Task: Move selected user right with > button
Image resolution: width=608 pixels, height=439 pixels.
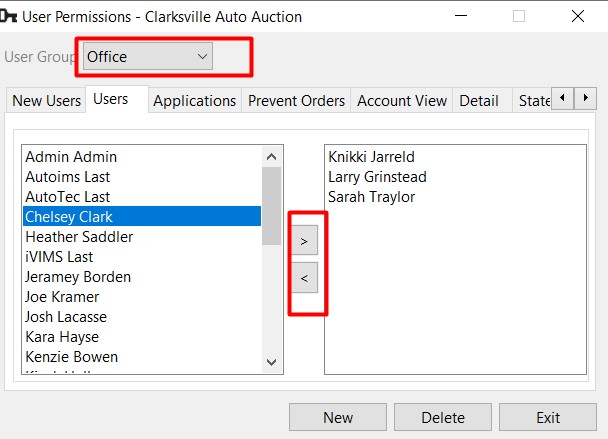Action: pyautogui.click(x=305, y=240)
